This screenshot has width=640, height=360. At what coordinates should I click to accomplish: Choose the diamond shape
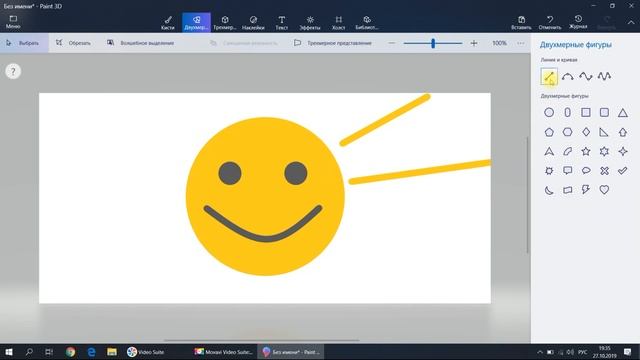coord(586,132)
